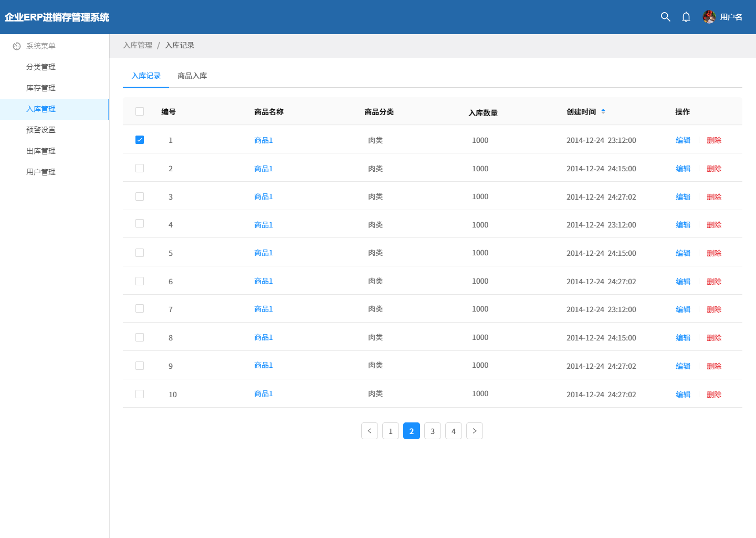Click 编辑 for row 1

683,140
